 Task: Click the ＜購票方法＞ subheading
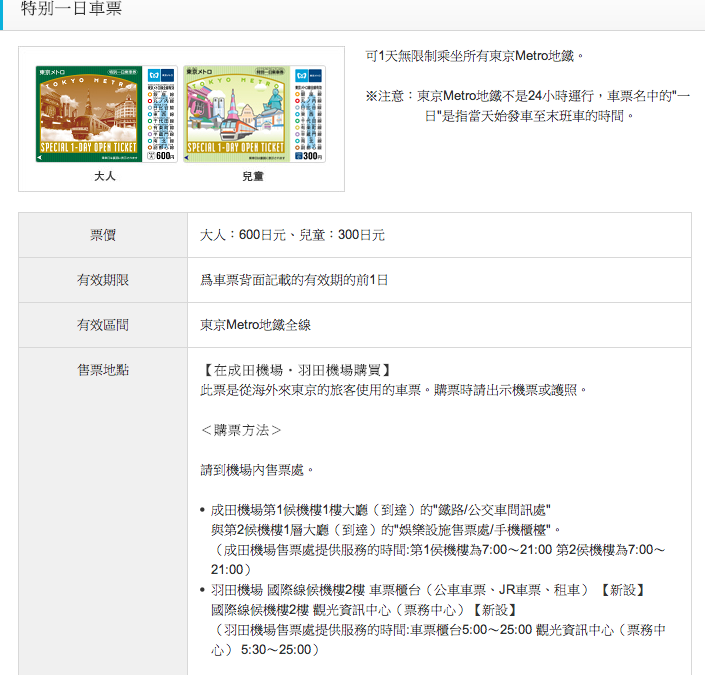(x=241, y=430)
